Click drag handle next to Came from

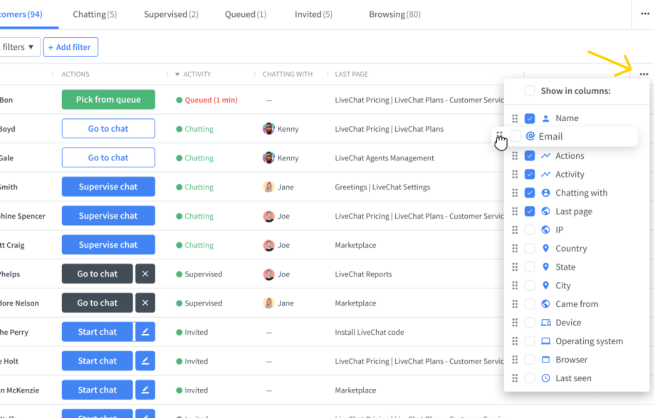coord(515,304)
